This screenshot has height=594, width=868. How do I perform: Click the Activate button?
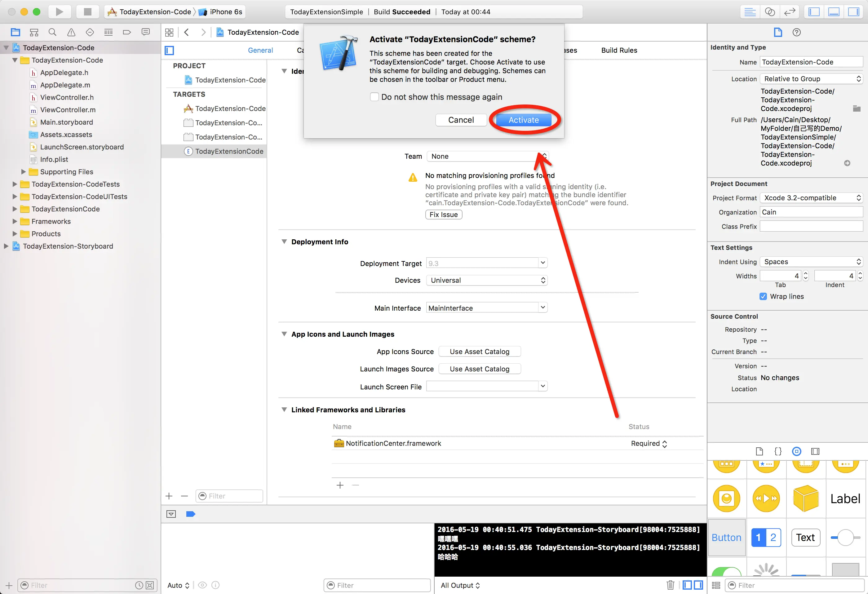point(523,120)
